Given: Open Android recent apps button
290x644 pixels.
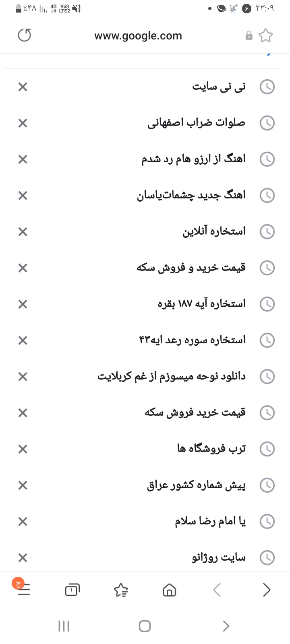Looking at the screenshot, I should (x=64, y=626).
